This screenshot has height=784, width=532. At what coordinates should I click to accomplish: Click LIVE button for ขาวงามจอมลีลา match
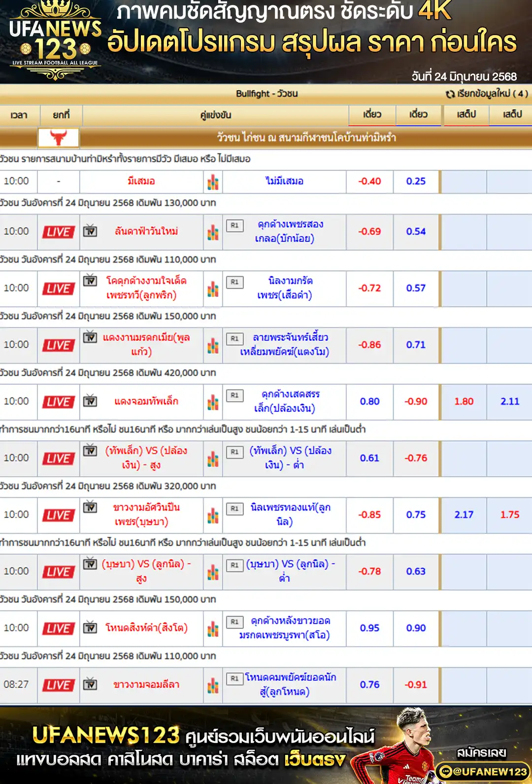tap(58, 685)
